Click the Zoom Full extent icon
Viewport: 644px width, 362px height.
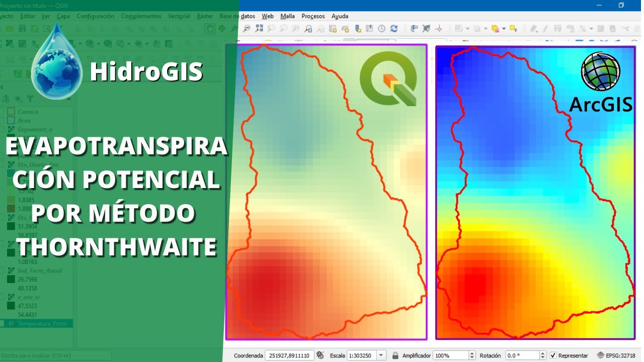pos(259,29)
